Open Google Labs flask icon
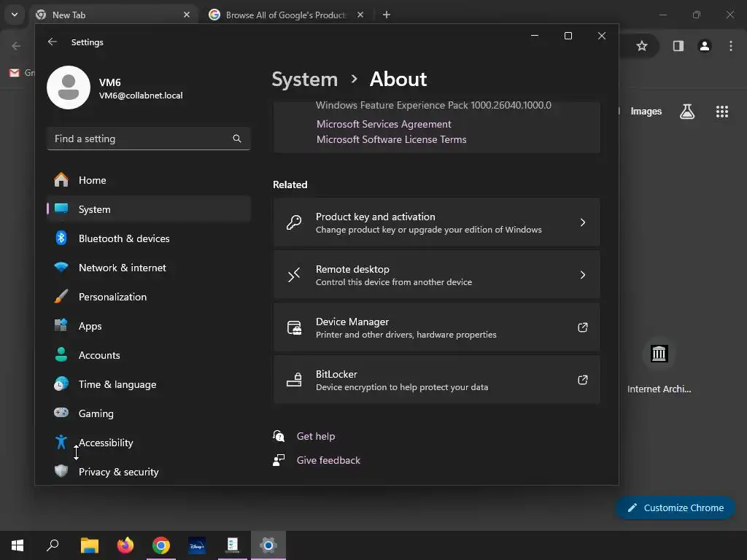Viewport: 747px width, 560px height. click(686, 112)
